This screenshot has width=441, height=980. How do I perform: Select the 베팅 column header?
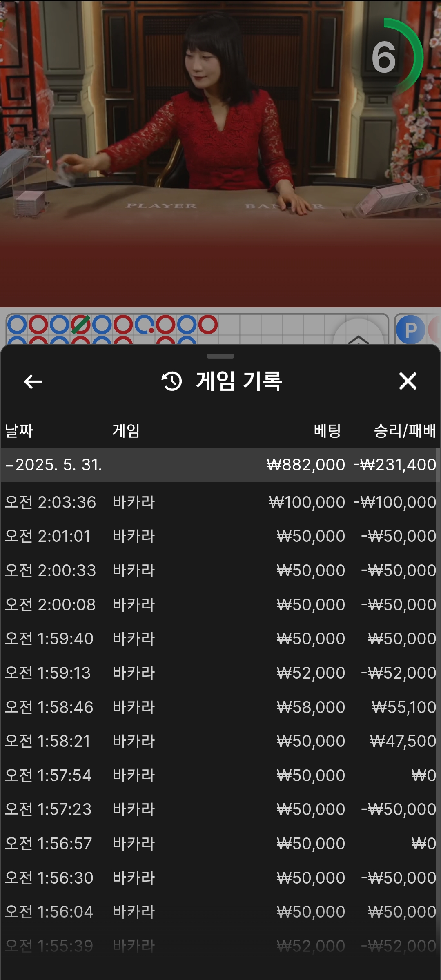pos(327,431)
